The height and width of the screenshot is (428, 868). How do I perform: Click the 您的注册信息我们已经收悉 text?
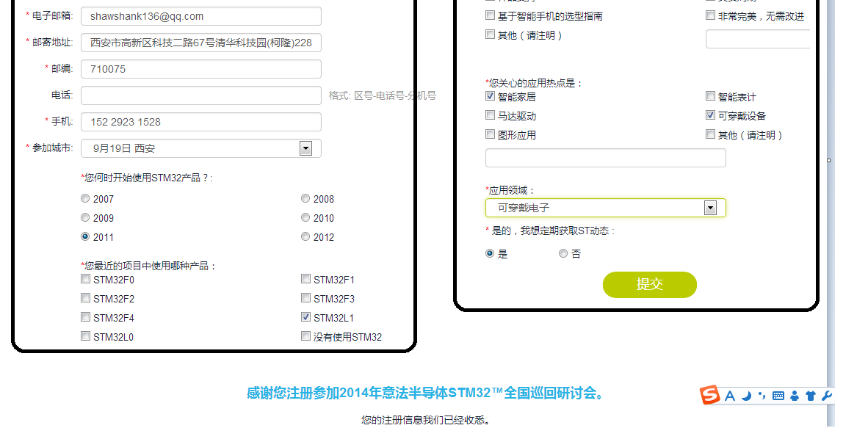426,421
